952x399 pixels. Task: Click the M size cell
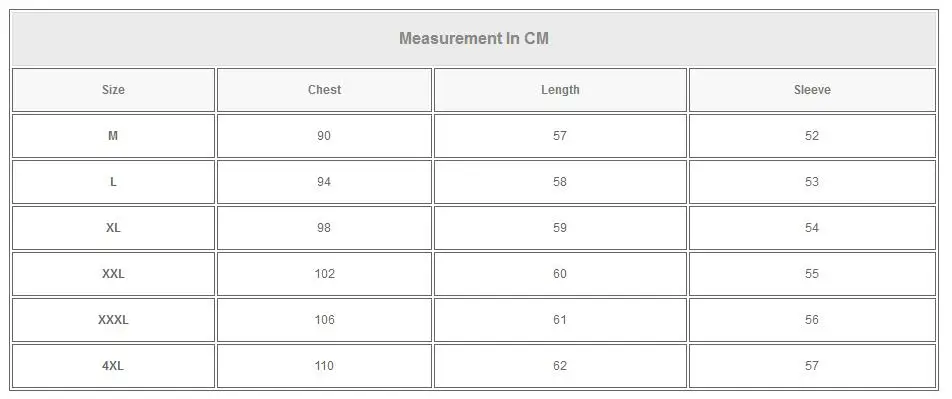tap(113, 136)
